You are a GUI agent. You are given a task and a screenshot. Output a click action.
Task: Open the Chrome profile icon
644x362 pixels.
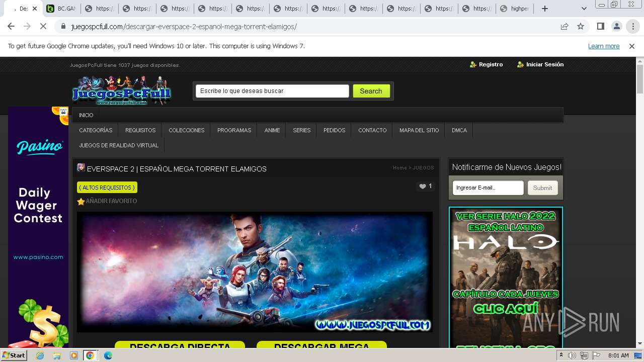616,26
